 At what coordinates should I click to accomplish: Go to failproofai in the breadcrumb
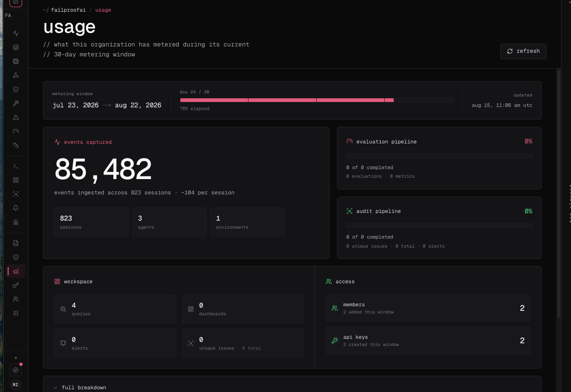pos(69,10)
